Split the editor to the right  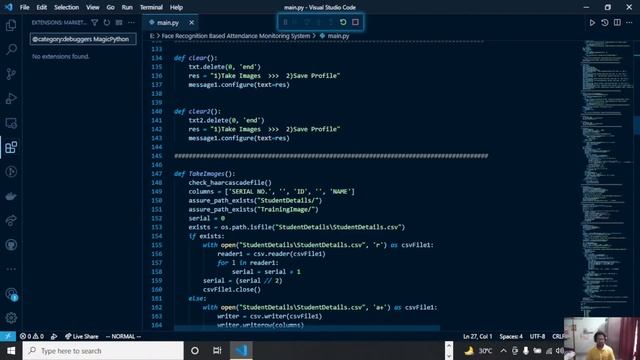[x=617, y=22]
